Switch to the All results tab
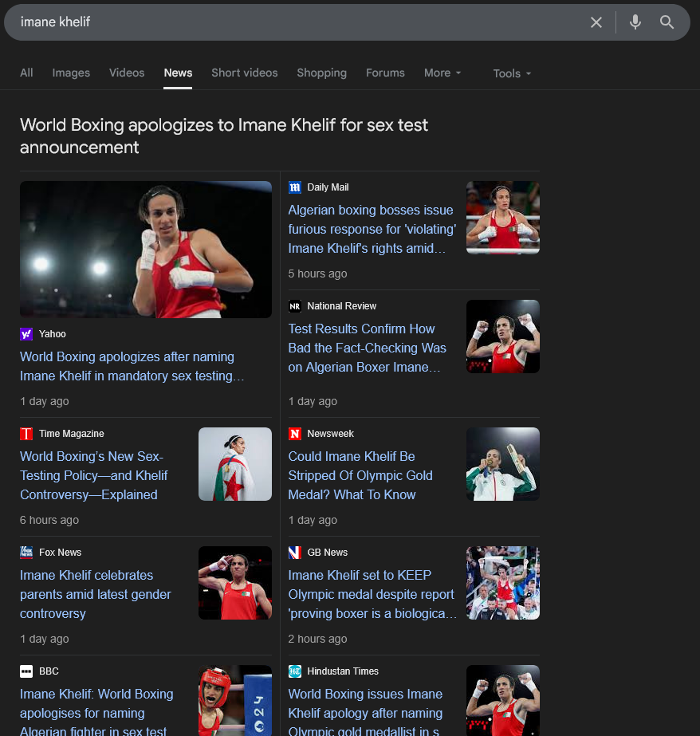The image size is (700, 736). pyautogui.click(x=26, y=73)
